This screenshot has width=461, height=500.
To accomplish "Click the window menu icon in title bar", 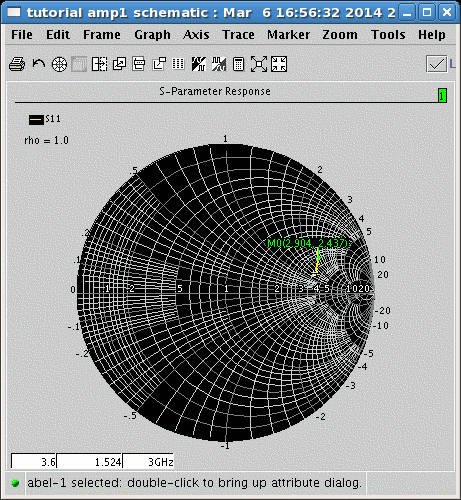I will pyautogui.click(x=14, y=12).
